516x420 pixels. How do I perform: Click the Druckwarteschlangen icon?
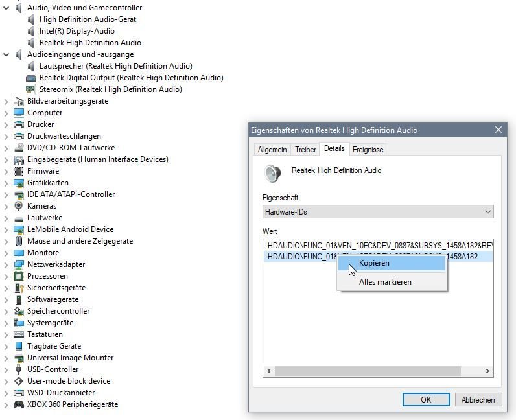[19, 136]
